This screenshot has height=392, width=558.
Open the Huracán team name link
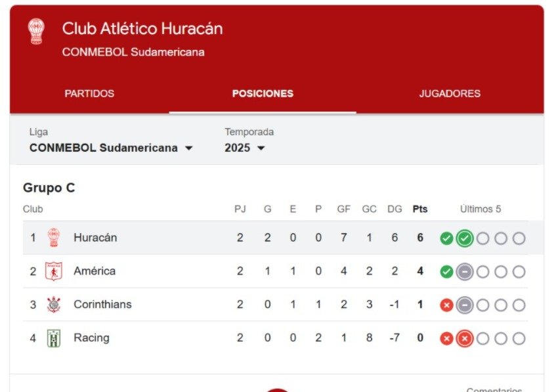click(x=95, y=238)
